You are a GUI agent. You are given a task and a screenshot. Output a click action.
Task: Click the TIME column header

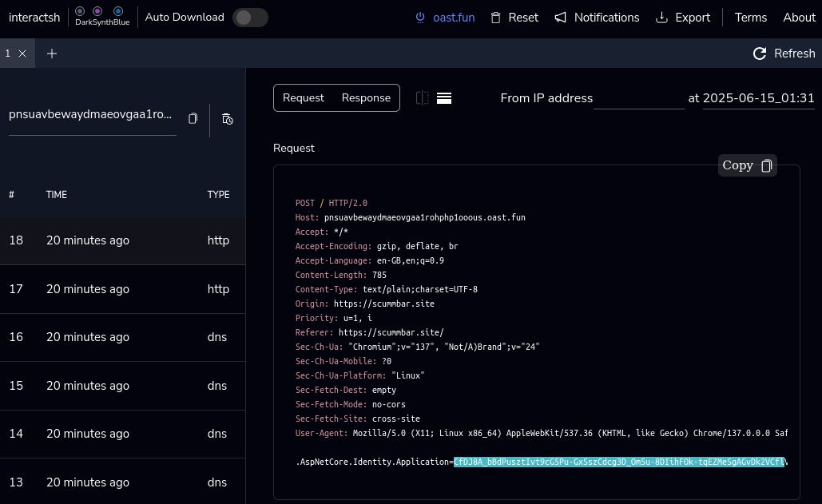(x=56, y=194)
